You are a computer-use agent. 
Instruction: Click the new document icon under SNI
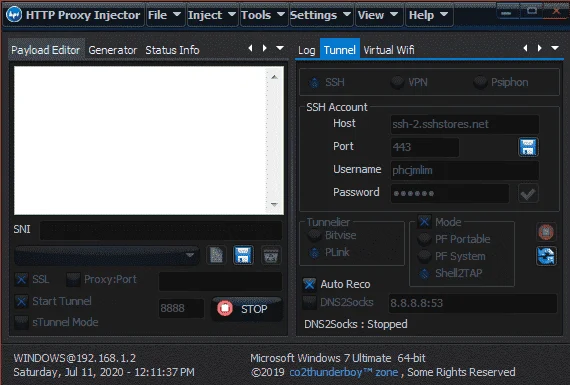click(217, 255)
